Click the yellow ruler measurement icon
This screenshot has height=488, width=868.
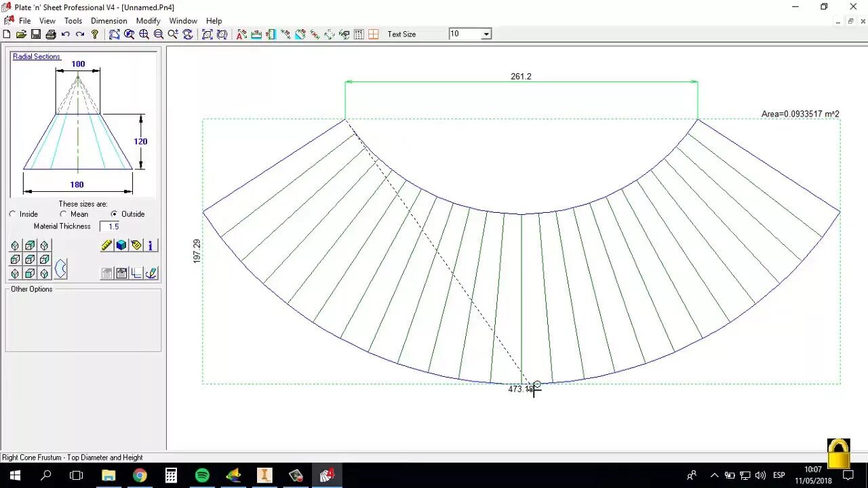[x=106, y=245]
